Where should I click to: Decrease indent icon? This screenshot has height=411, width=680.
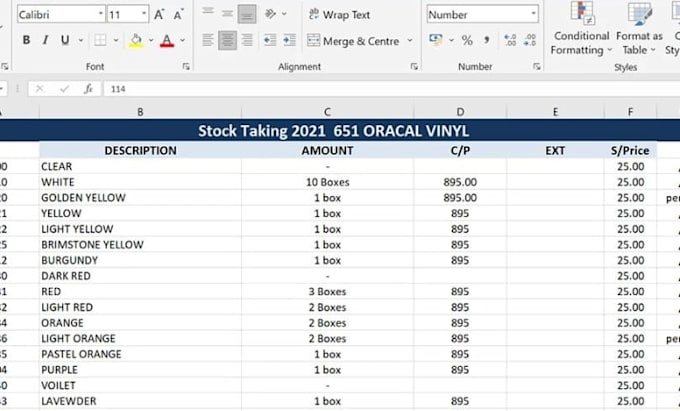270,40
